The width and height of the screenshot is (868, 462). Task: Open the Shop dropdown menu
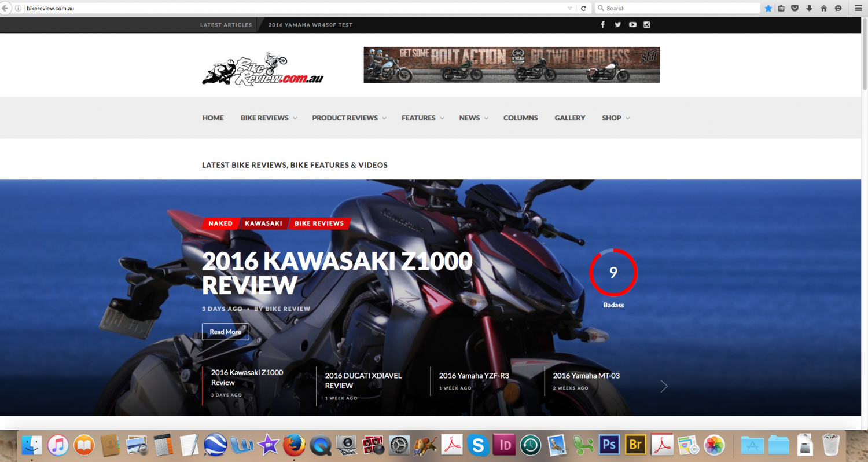click(615, 118)
